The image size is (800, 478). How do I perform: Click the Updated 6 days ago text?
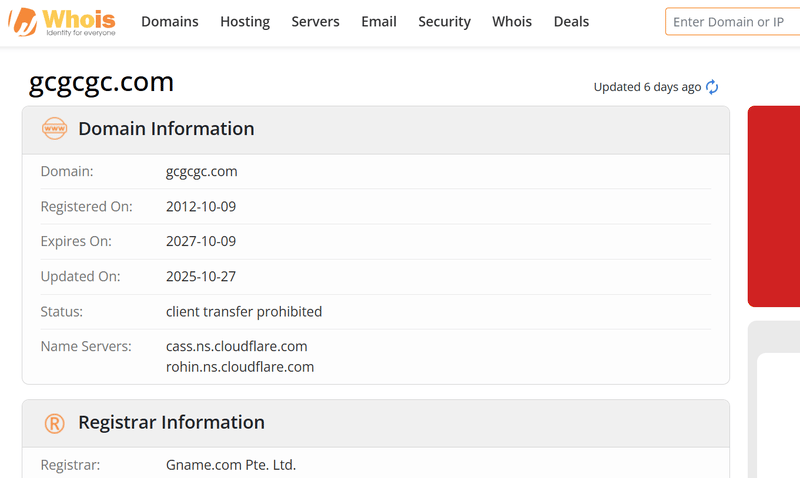pyautogui.click(x=647, y=87)
